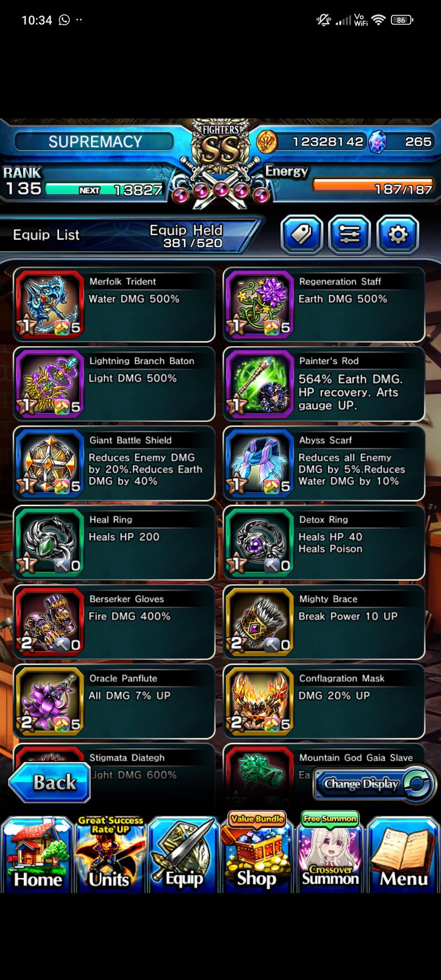Tap the gold coin currency icon

click(267, 142)
